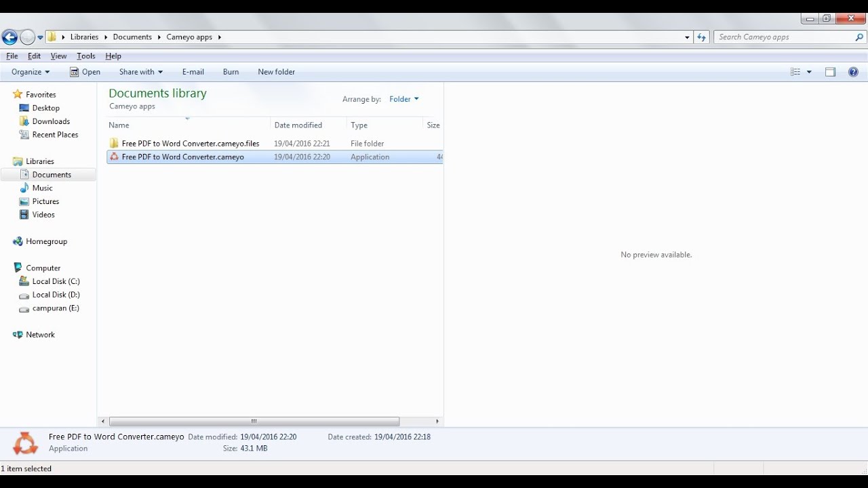Click the Cameyo application icon in file list

(x=114, y=157)
